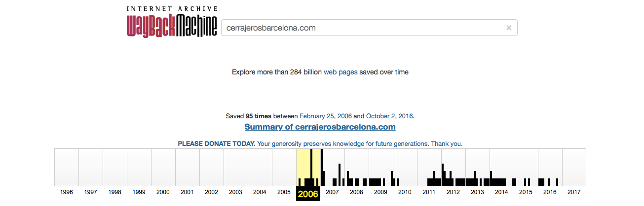Image resolution: width=644 pixels, height=206 pixels.
Task: Select year 2014 on the timeline
Action: (501, 192)
